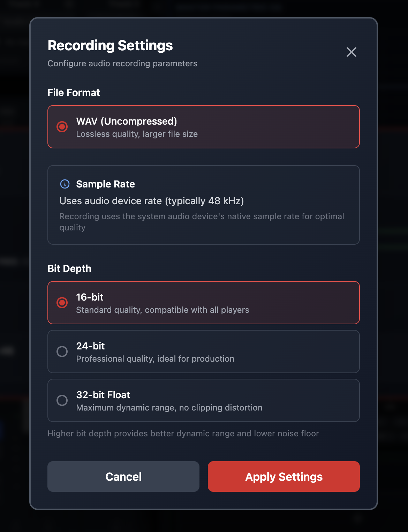Click "Lossless quality, larger file size" description
The width and height of the screenshot is (408, 532).
(x=137, y=134)
